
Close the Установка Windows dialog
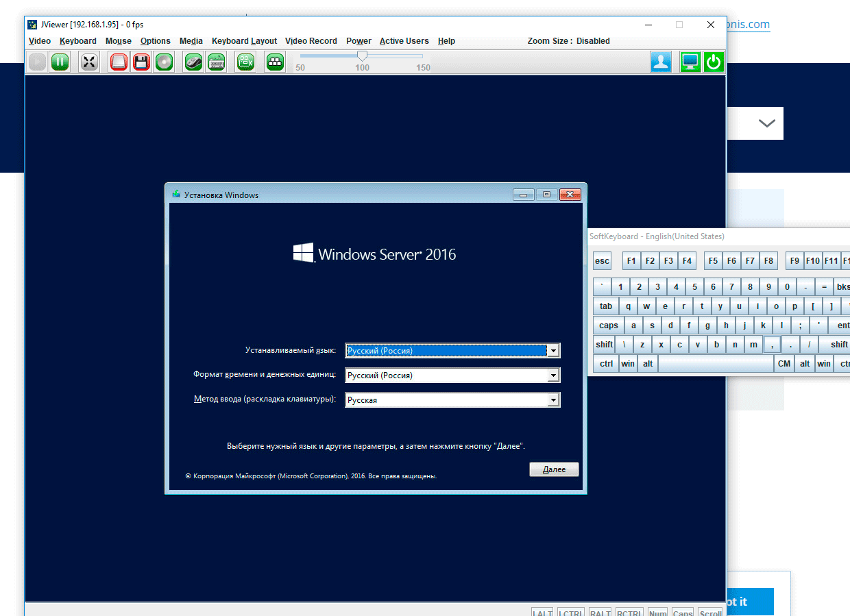coord(570,195)
